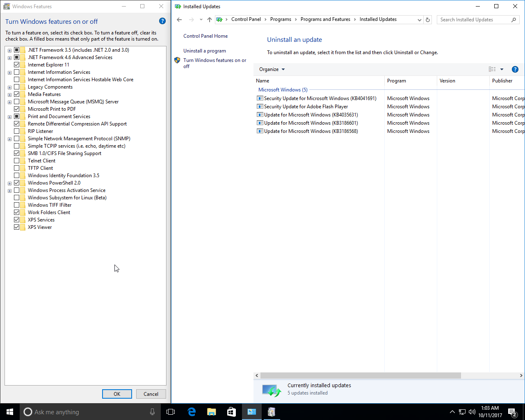Check RIP Listener checkbox
The image size is (525, 420).
(x=17, y=131)
